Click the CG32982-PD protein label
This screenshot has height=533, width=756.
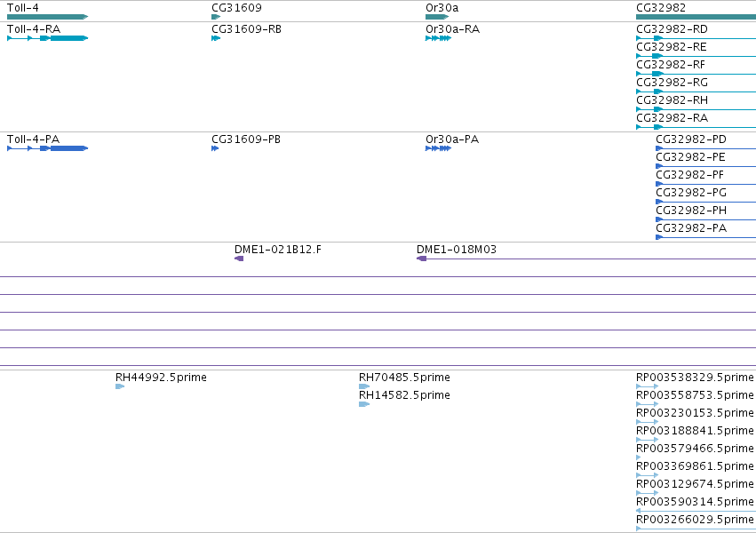point(691,139)
